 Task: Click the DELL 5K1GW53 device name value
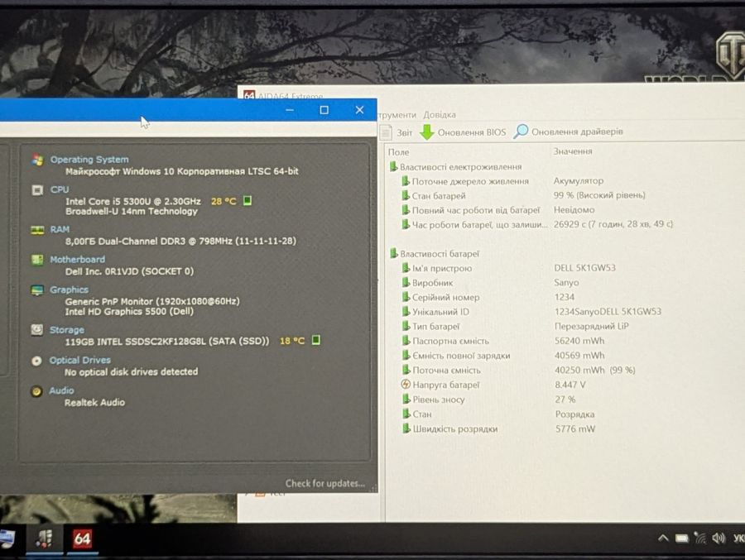(x=585, y=267)
